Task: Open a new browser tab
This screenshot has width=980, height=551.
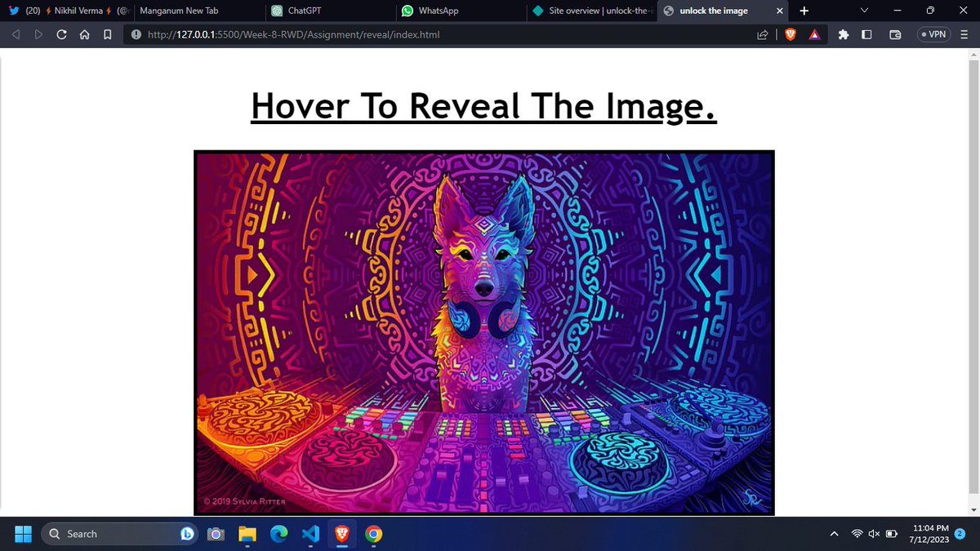Action: (804, 11)
